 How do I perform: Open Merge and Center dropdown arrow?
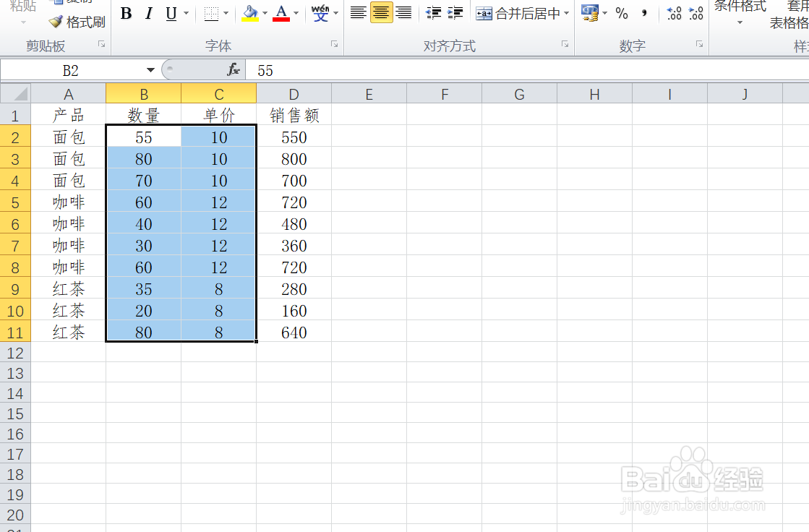click(567, 14)
